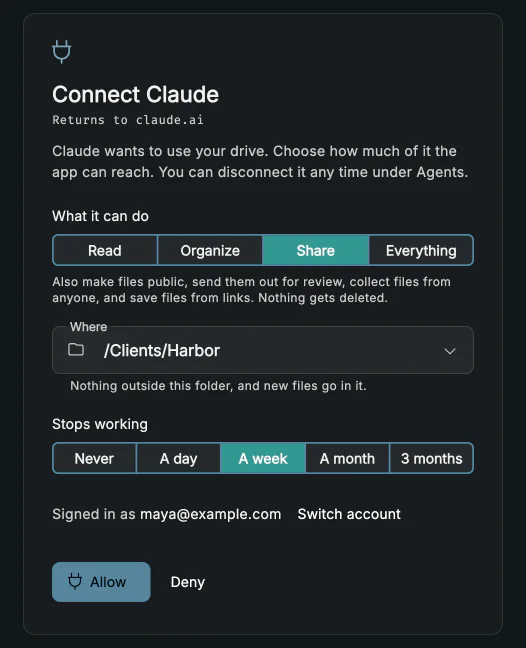Viewport: 526px width, 648px height.
Task: Click 'Claude wants to use your drive' paragraph
Action: [260, 162]
